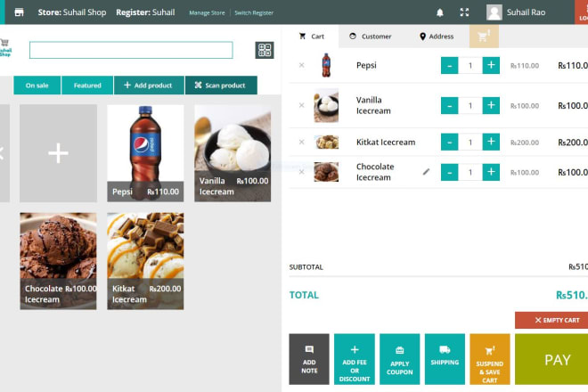Toggle fullscreen mode icon
Image resolution: width=588 pixels, height=392 pixels.
click(464, 12)
